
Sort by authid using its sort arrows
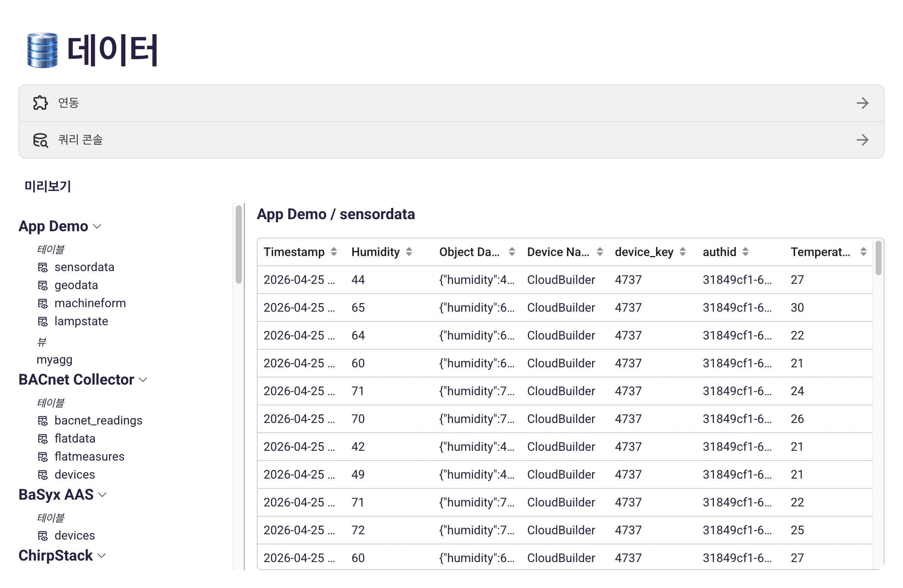[x=745, y=252]
